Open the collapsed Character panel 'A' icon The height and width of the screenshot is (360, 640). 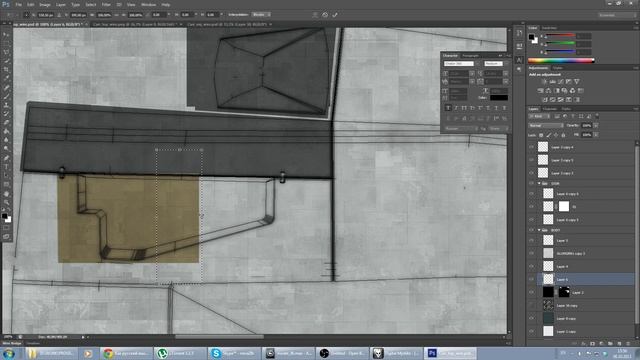point(519,60)
